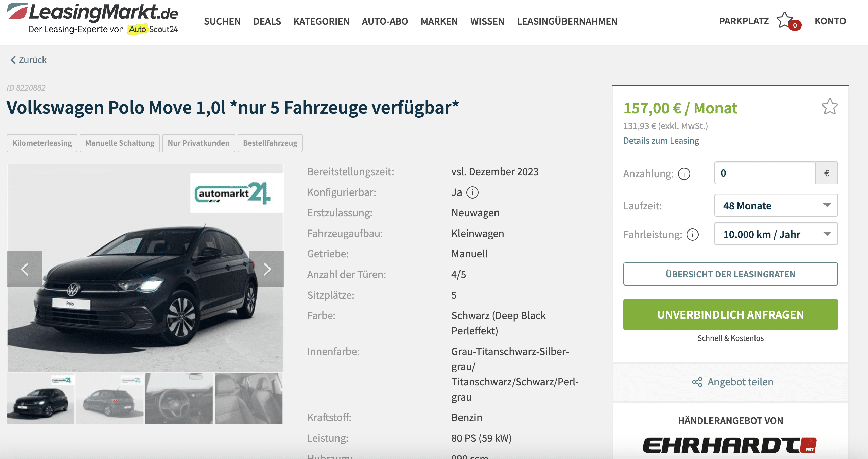Viewport: 868px width, 459px height.
Task: Click the Anzahlung info icon
Action: click(x=684, y=174)
